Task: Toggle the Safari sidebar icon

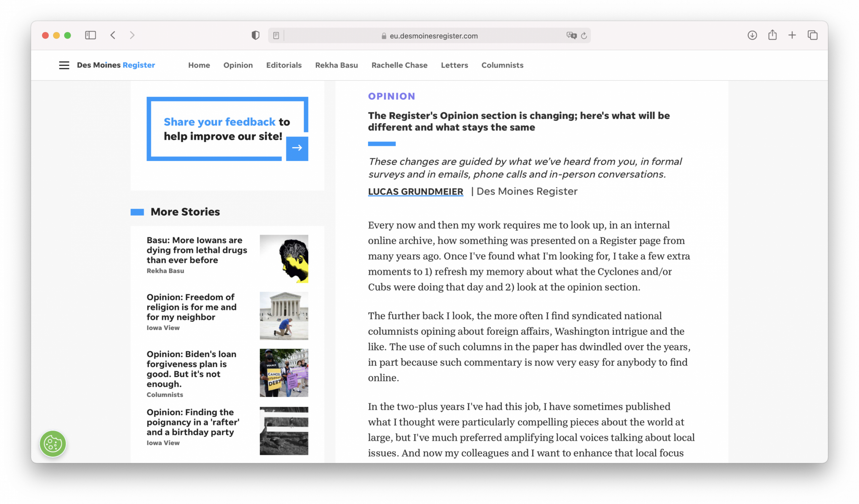Action: 90,35
